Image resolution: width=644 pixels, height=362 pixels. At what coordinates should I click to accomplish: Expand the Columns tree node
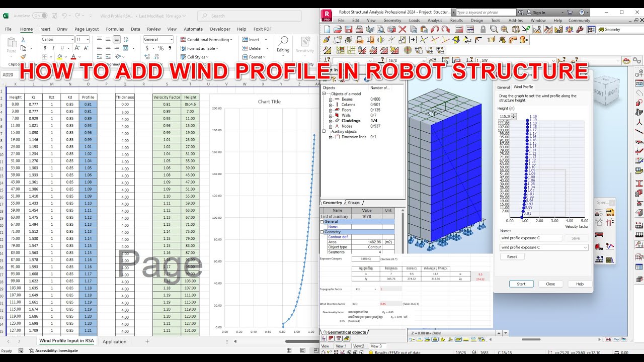tap(331, 105)
